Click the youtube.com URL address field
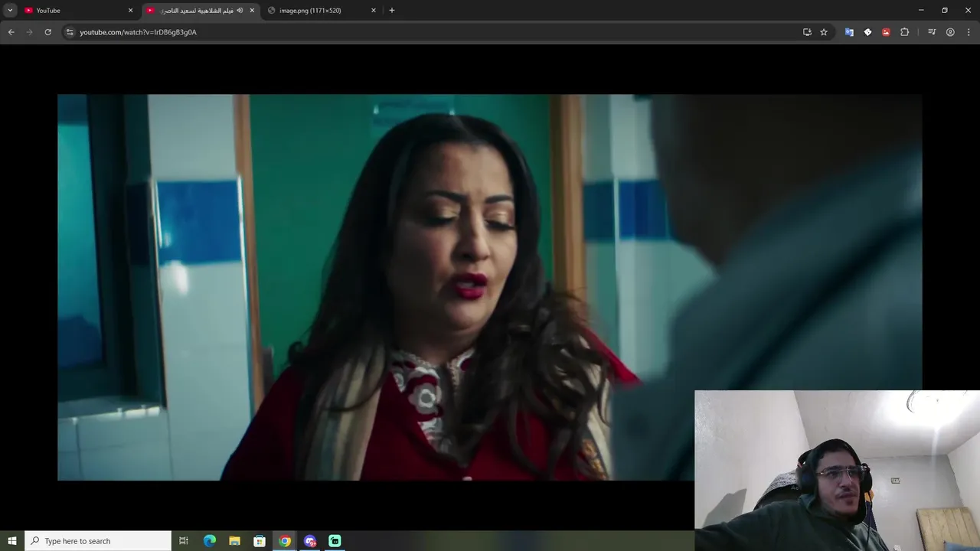Viewport: 980px width, 551px height. pos(429,32)
